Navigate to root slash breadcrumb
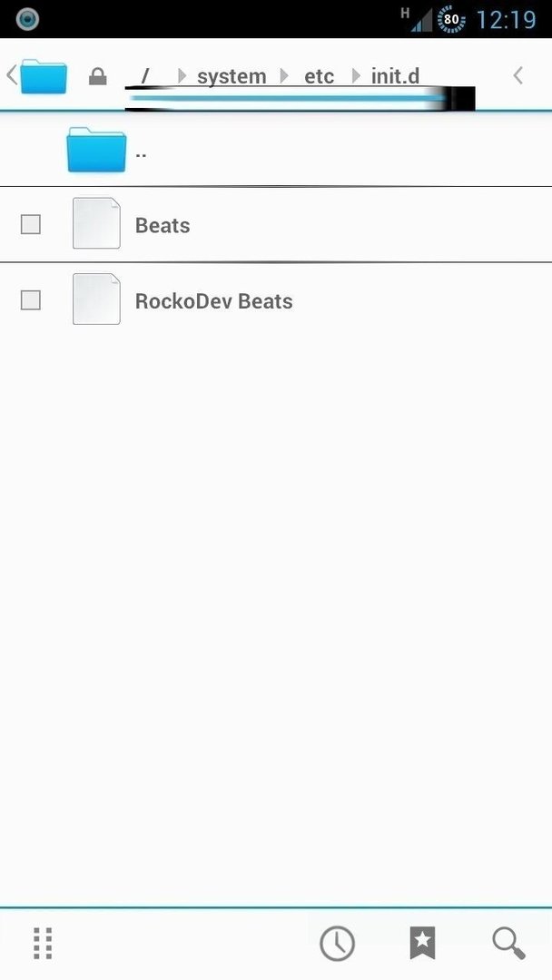The width and height of the screenshot is (552, 980). [x=145, y=77]
